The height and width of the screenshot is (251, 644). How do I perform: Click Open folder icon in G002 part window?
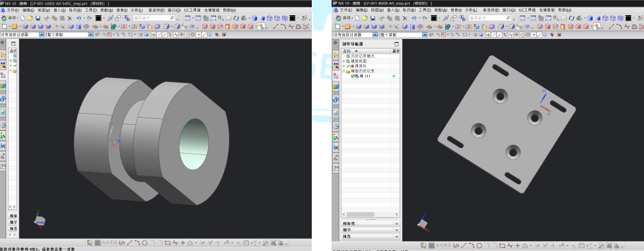tap(30, 18)
